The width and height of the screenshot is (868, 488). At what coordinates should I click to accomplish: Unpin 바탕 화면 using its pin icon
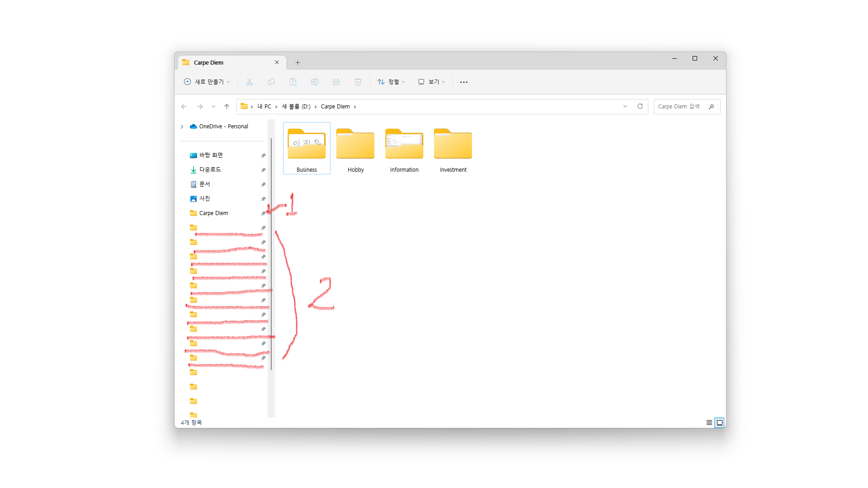263,155
